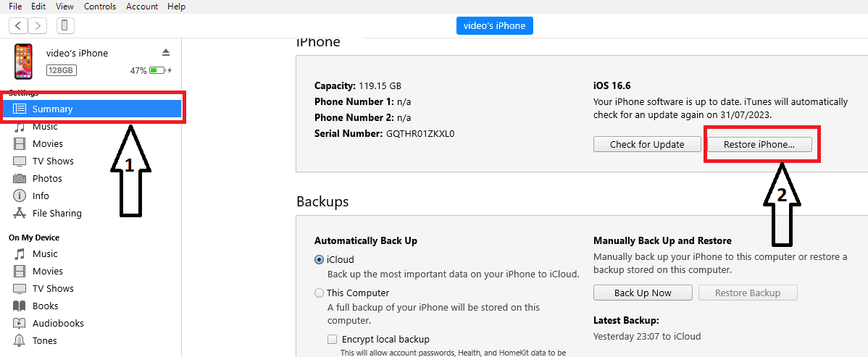
Task: Click the iPhone device icon in toolbar
Action: click(x=64, y=25)
